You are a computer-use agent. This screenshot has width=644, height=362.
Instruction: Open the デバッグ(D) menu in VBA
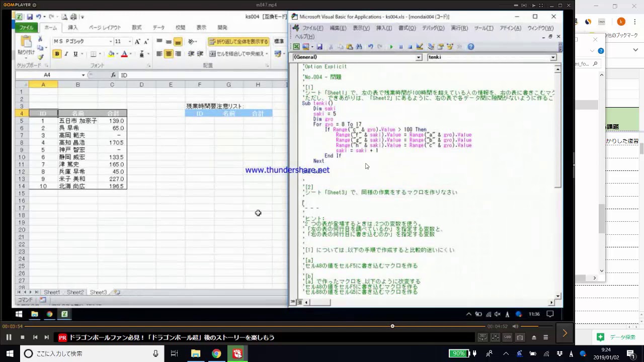coord(433,28)
